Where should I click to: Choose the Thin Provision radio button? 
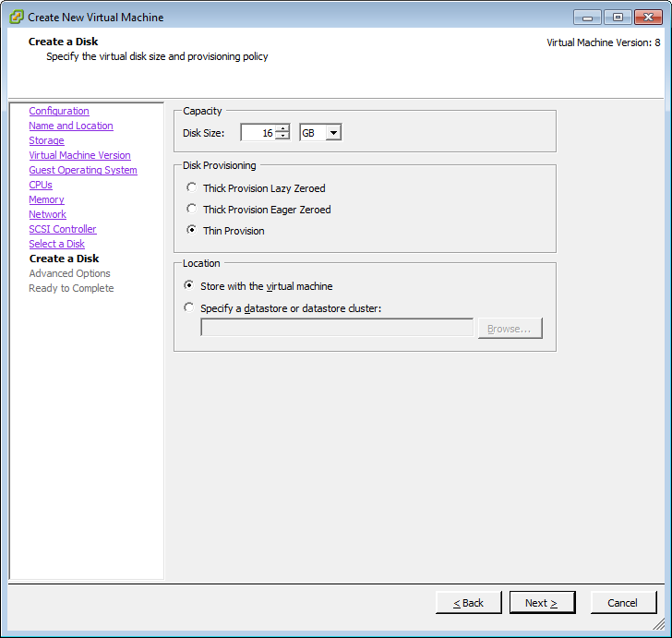tap(192, 230)
